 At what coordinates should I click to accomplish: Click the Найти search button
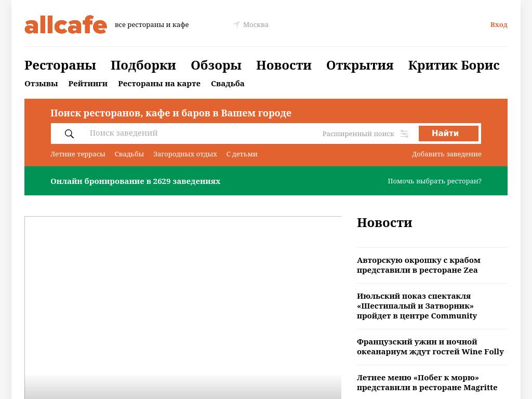click(x=448, y=134)
